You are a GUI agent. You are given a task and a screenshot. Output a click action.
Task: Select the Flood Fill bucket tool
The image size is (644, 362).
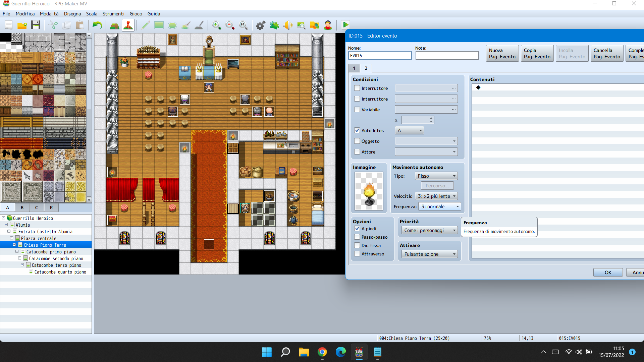tap(186, 25)
